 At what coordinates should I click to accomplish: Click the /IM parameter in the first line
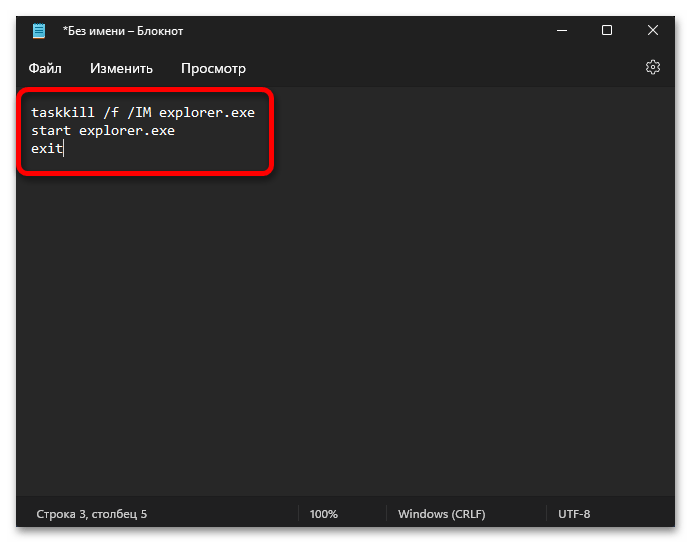tap(139, 112)
